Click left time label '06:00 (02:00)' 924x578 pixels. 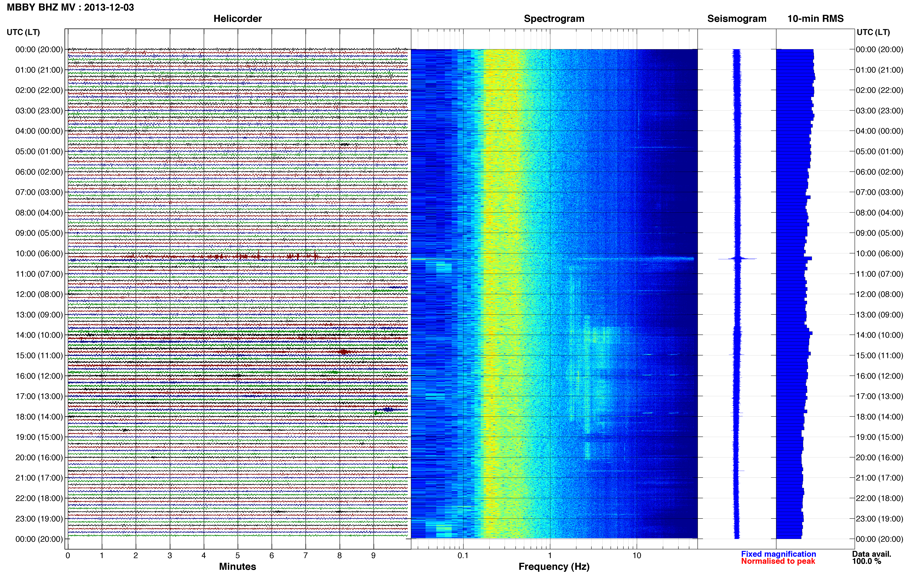coord(39,172)
